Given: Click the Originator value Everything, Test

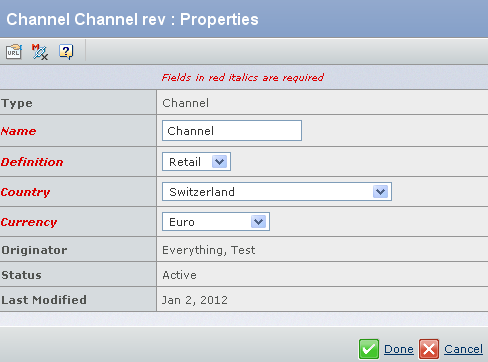Looking at the screenshot, I should tap(209, 250).
